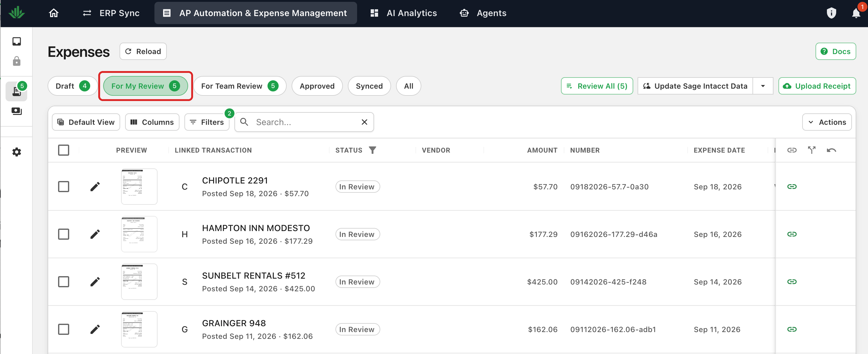The width and height of the screenshot is (868, 354).
Task: Open the notifications bell
Action: click(x=856, y=13)
